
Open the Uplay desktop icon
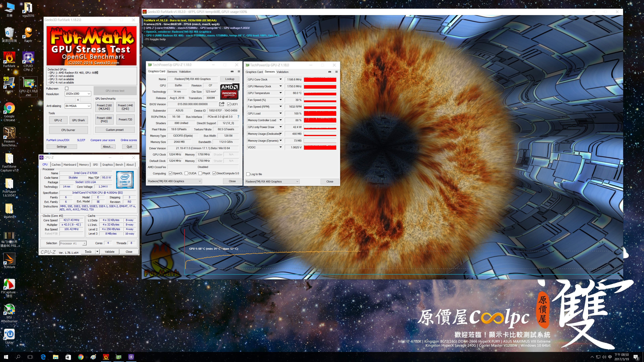tap(9, 336)
